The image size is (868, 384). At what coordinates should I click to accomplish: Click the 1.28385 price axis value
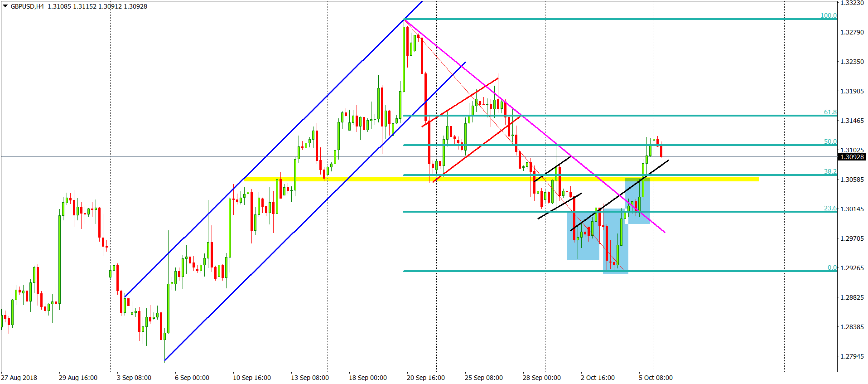tap(852, 327)
